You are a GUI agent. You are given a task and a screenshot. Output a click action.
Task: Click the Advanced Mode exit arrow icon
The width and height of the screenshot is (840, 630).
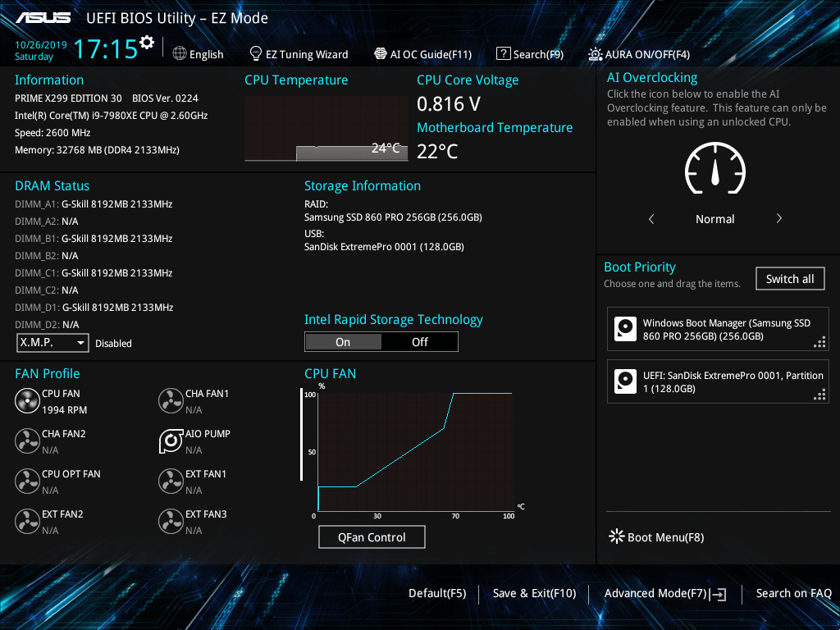(719, 594)
